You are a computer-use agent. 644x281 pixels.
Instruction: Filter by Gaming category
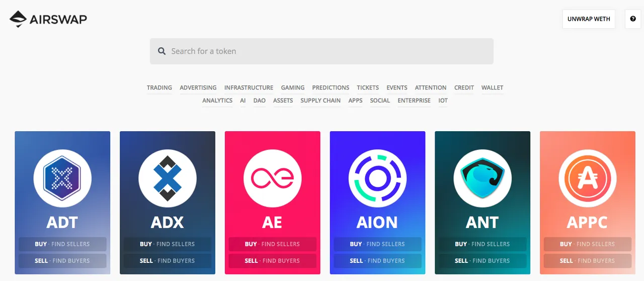coord(293,87)
